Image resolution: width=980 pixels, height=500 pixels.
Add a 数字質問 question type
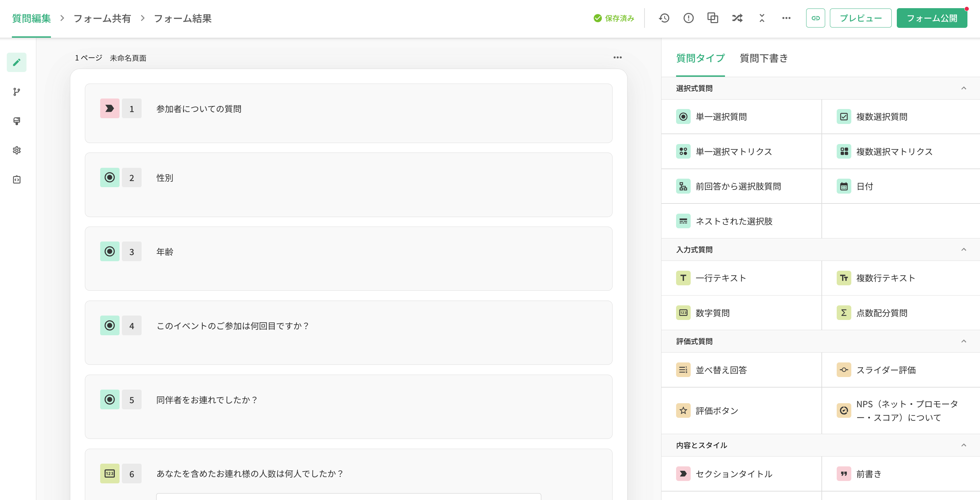tap(741, 313)
